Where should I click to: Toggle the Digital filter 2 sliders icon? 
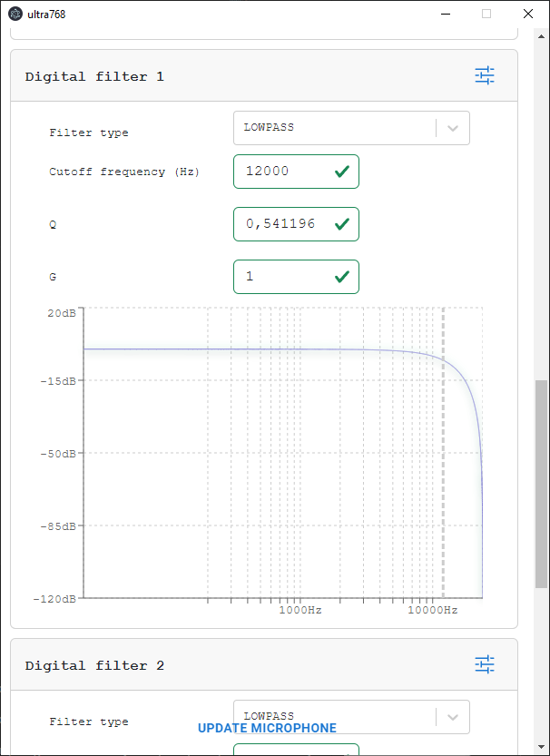485,664
